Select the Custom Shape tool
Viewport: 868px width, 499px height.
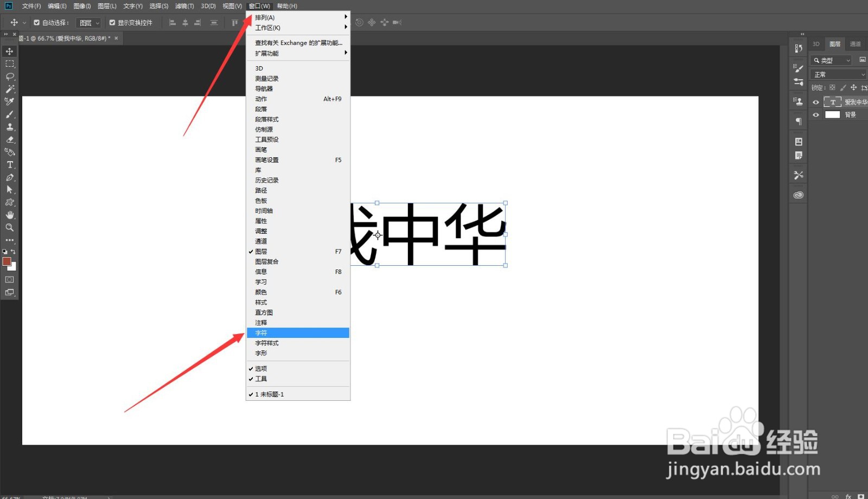9,202
